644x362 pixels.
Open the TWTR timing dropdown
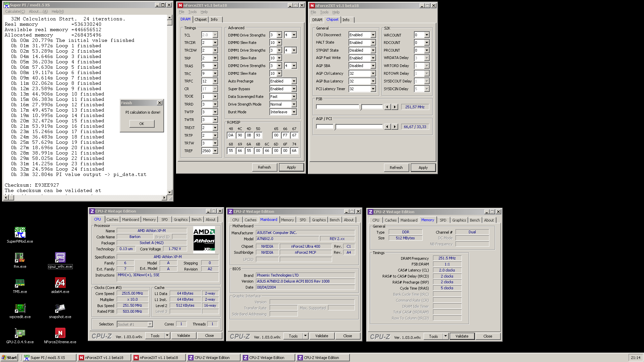215,120
